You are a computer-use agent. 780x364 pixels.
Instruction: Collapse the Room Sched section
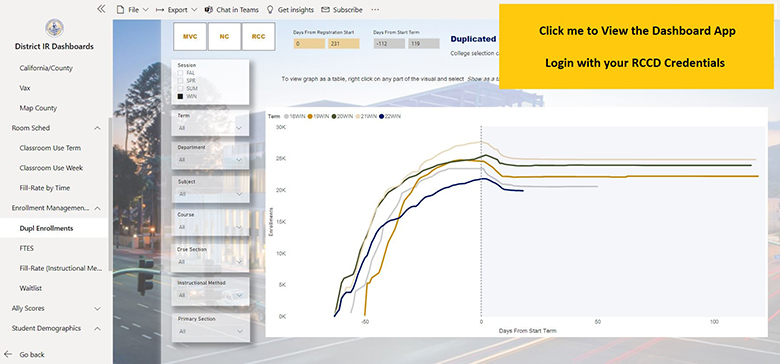point(98,128)
